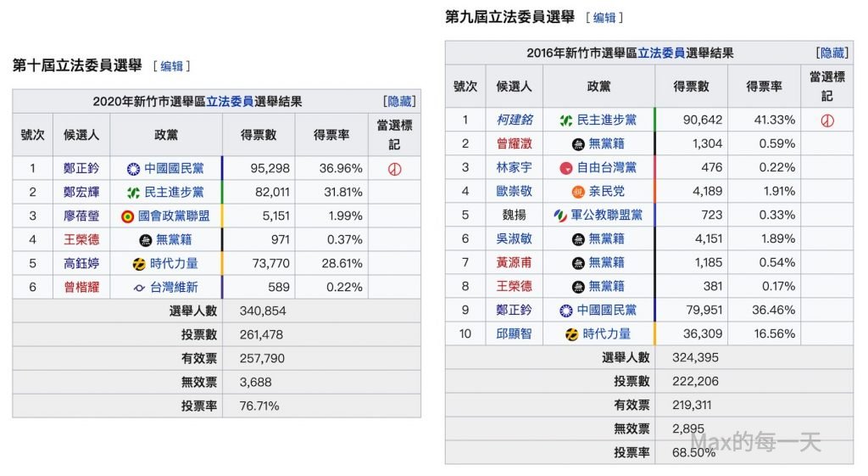The image size is (868, 476).
Task: Click the 得票數 column header in the 2020 table
Action: (x=259, y=135)
